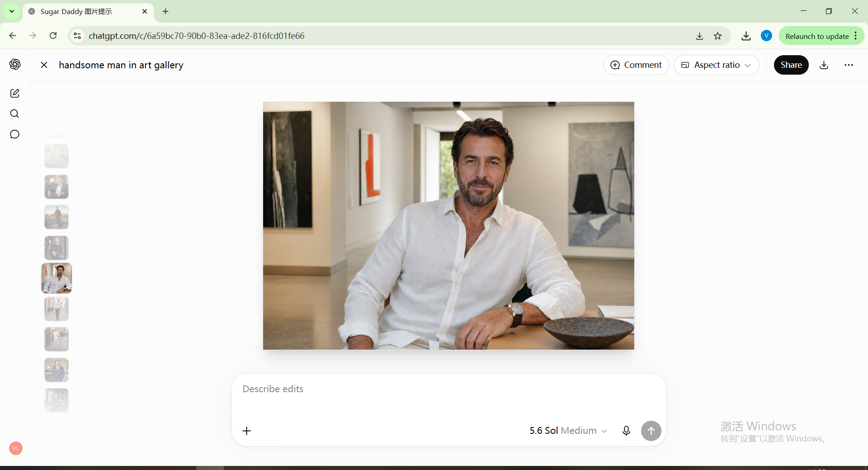Click into the Describe edits field

[x=448, y=389]
